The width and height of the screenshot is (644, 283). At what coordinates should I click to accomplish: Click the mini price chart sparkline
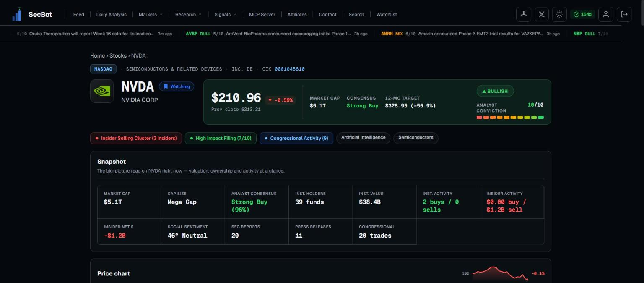pyautogui.click(x=500, y=273)
